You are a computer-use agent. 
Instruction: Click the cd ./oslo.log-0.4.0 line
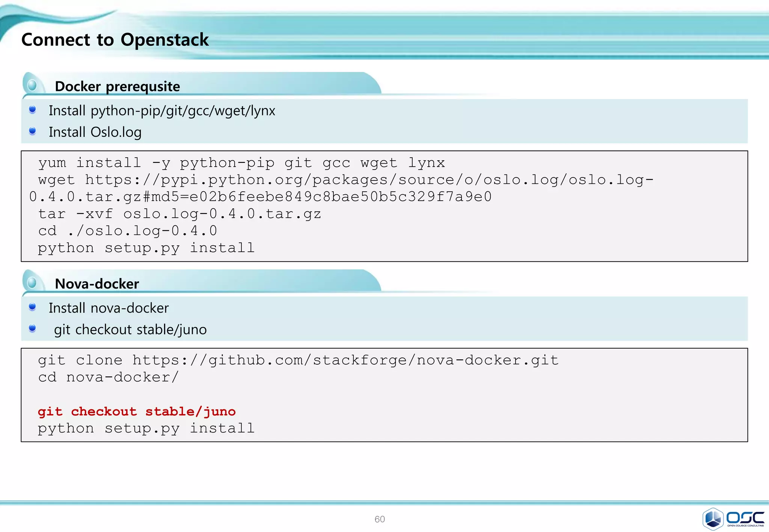(x=128, y=231)
